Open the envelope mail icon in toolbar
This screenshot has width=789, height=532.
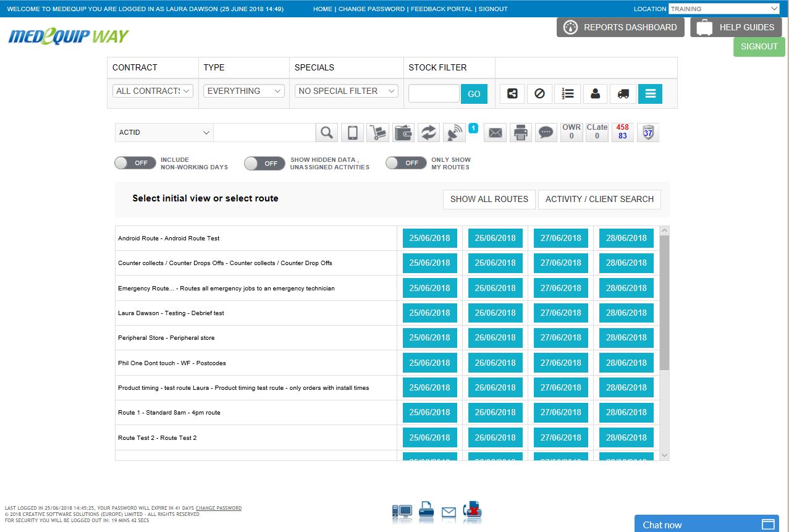click(495, 132)
